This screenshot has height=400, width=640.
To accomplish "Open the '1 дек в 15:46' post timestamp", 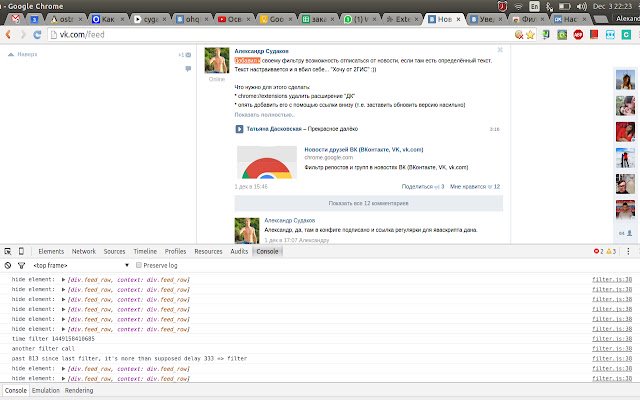I will click(251, 187).
